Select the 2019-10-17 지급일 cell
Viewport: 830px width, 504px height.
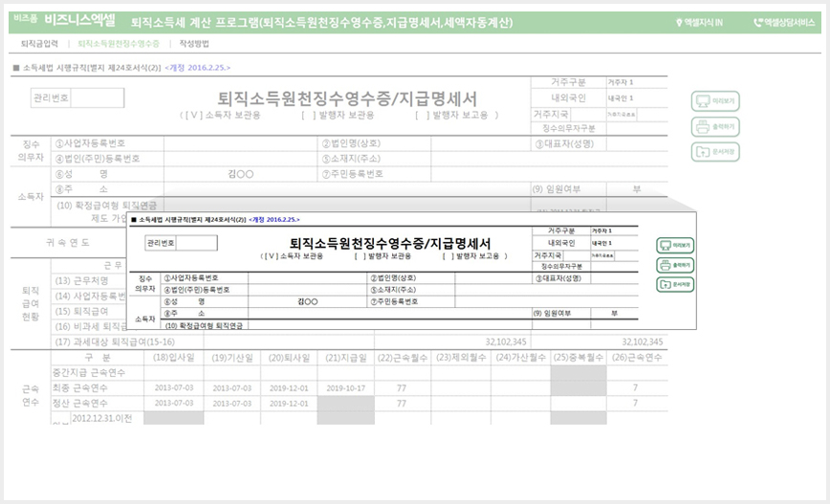tap(345, 388)
